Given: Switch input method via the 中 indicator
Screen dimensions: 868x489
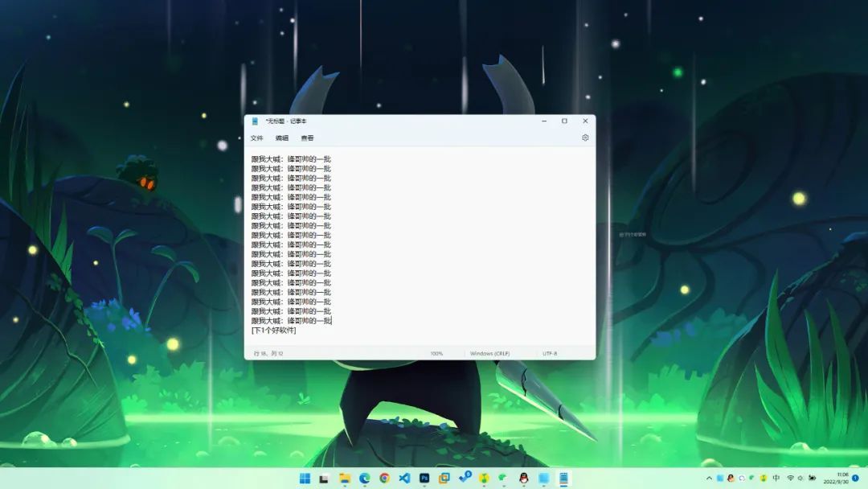Looking at the screenshot, I should click(x=776, y=478).
